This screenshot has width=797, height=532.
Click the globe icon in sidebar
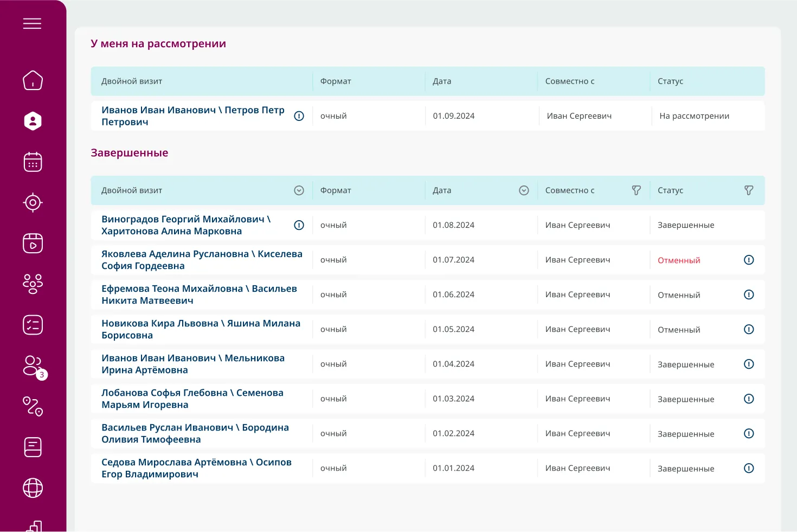pyautogui.click(x=33, y=488)
